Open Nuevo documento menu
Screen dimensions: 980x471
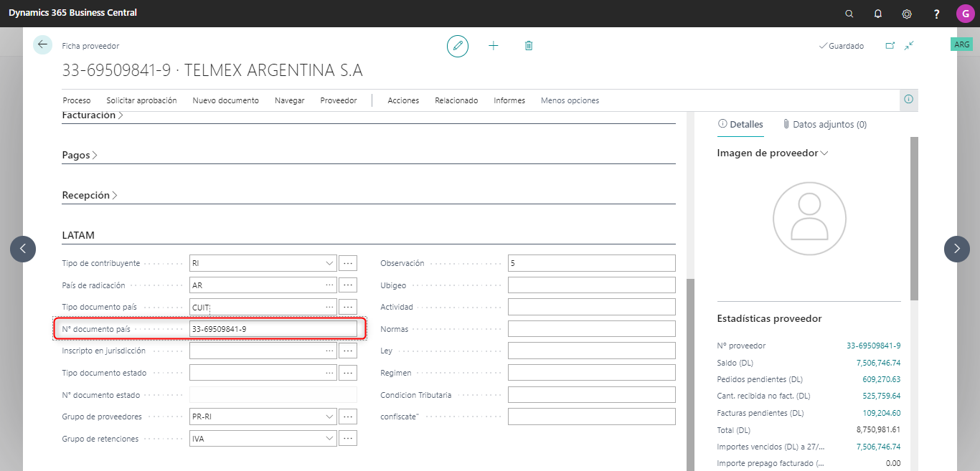click(x=225, y=100)
